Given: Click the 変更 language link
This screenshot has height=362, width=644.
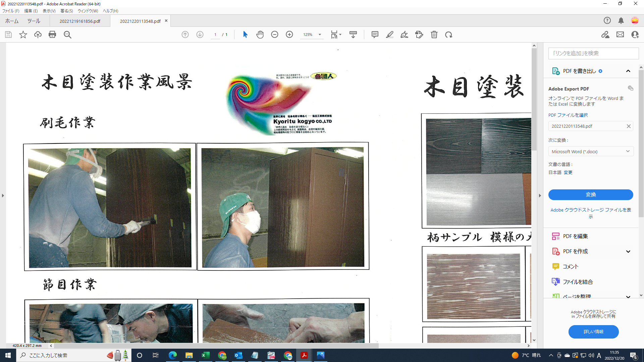Looking at the screenshot, I should click(x=568, y=172).
